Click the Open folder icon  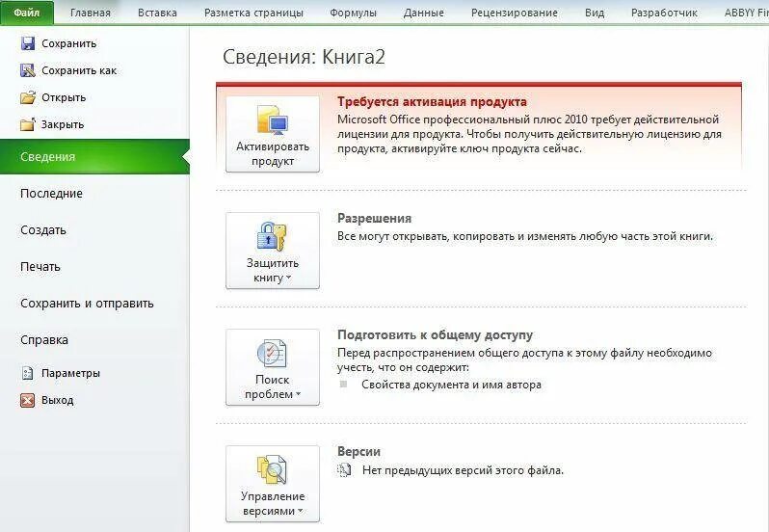(27, 97)
